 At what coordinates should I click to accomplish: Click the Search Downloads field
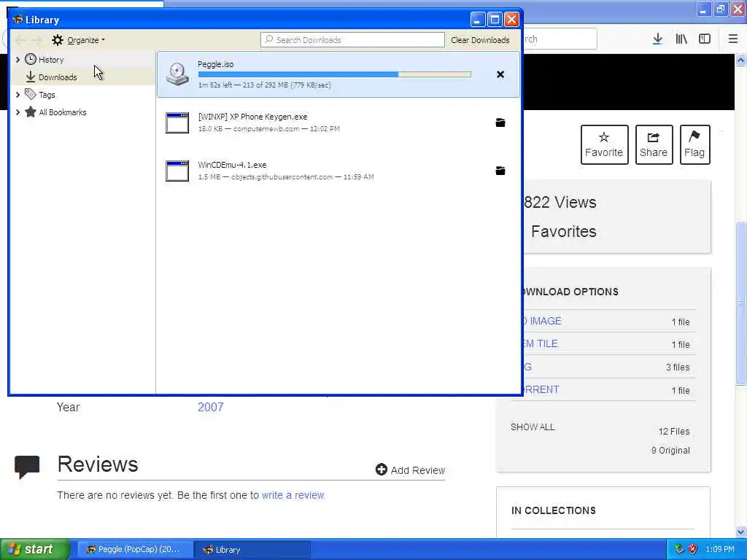pyautogui.click(x=352, y=40)
